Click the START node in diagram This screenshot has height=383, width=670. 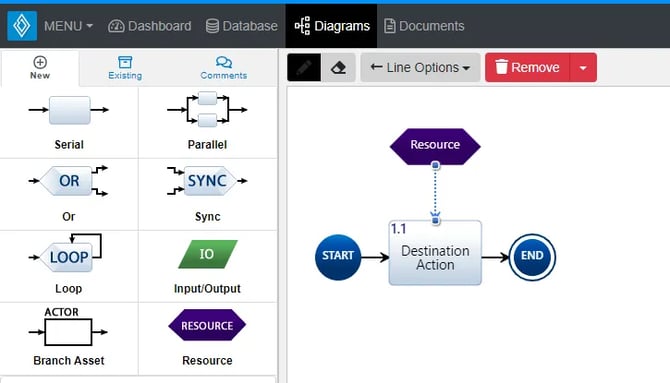[338, 257]
